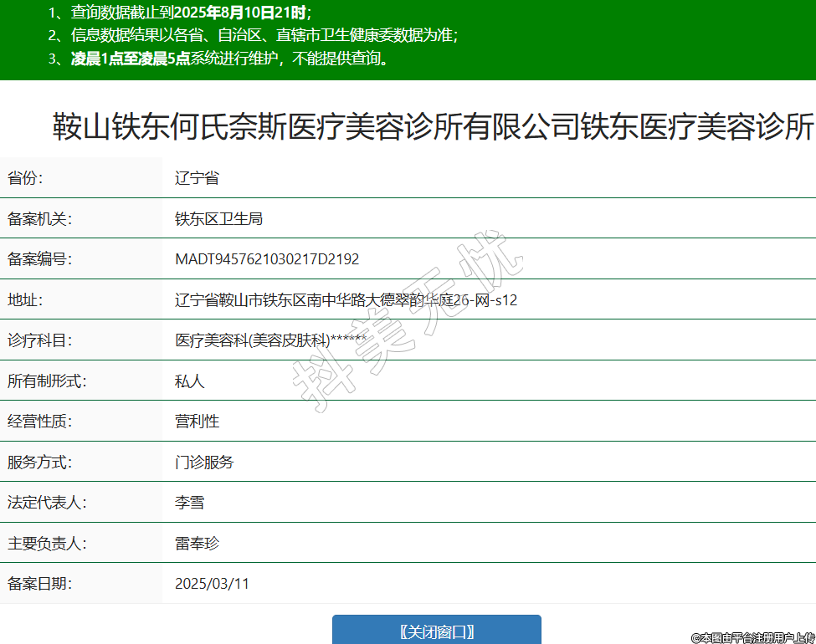Click the 地址 field label
This screenshot has height=644, width=816.
(x=25, y=300)
